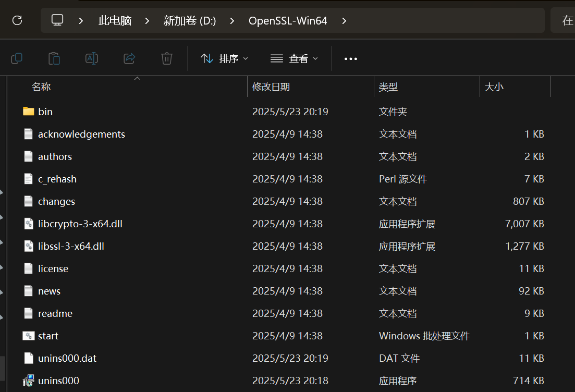The image size is (575, 392).
Task: Expand chevron after 此电脑 breadcrumb
Action: click(148, 21)
